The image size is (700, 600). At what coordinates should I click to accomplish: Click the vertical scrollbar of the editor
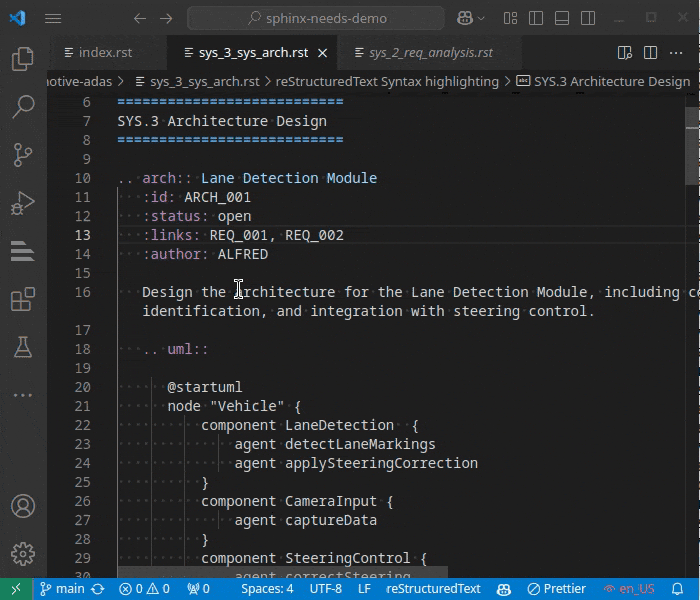point(692,146)
